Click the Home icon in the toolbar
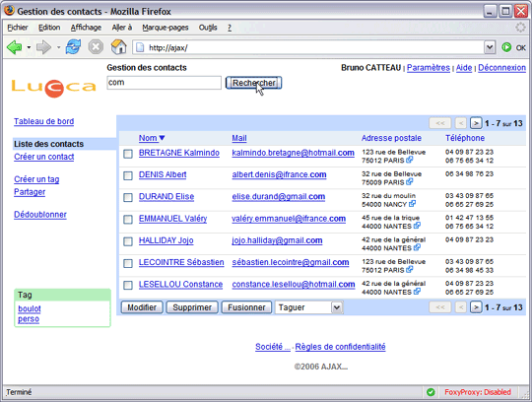 [119, 47]
